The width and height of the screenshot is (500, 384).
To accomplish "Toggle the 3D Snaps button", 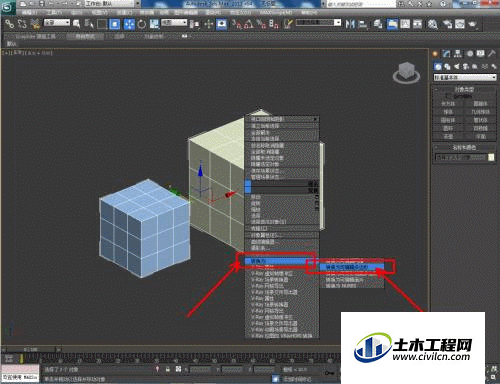I will click(x=237, y=24).
